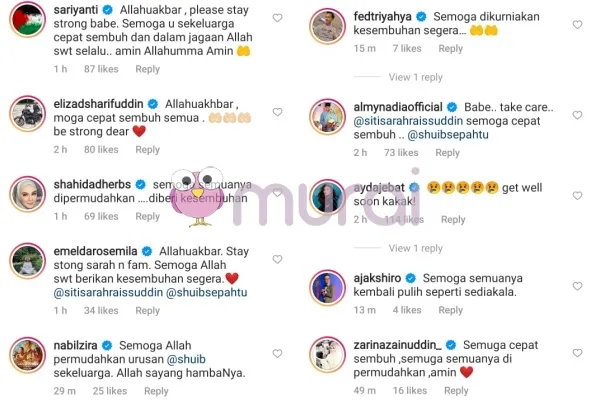
Task: Expand View 1 reply under aydajebat
Action: pos(416,248)
